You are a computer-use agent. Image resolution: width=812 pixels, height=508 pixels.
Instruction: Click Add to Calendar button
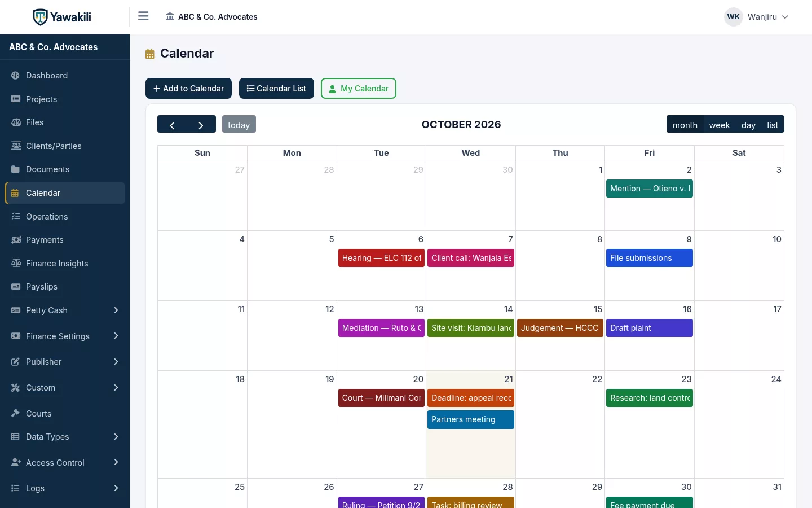pos(188,89)
